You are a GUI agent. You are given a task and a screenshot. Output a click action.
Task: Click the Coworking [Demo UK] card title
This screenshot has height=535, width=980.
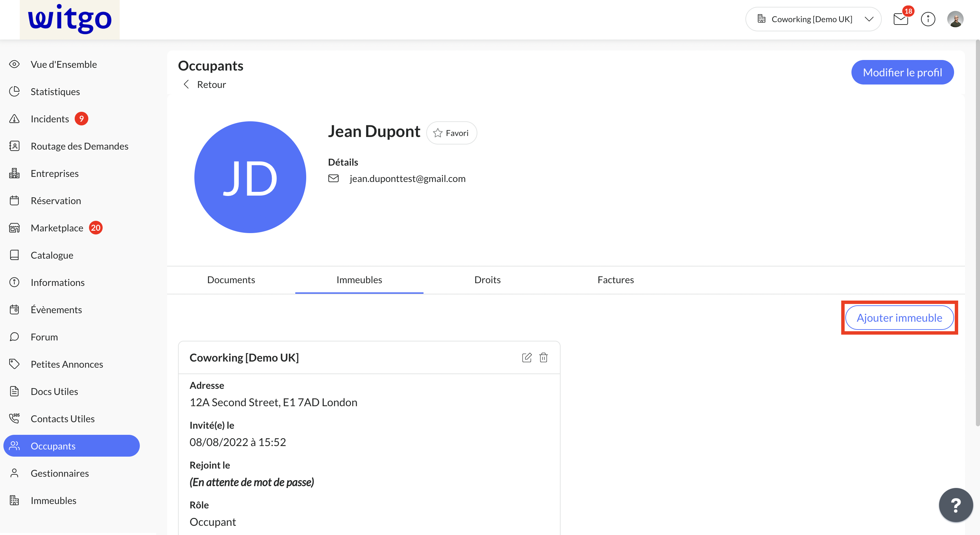(244, 357)
